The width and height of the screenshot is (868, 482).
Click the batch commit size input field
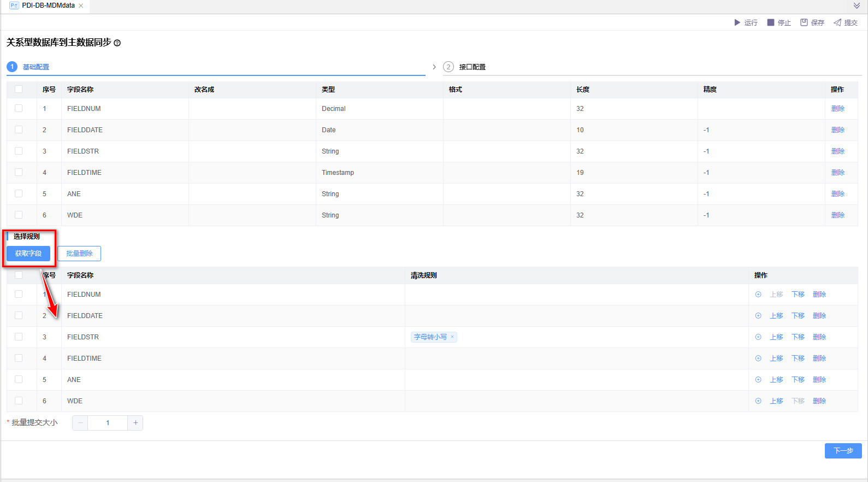click(x=108, y=423)
